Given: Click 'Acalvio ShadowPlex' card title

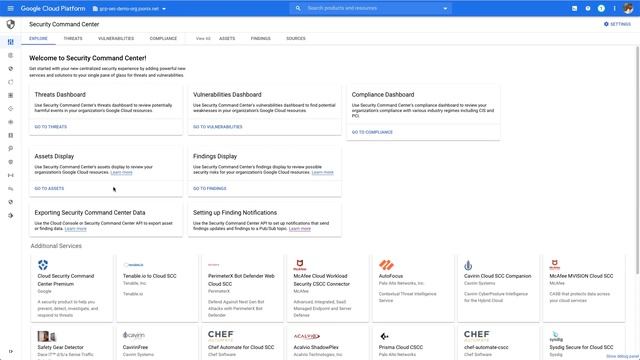Looking at the screenshot, I should [x=316, y=347].
